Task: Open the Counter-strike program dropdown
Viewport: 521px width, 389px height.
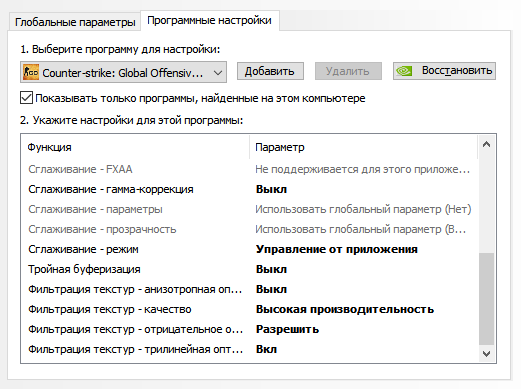Action: (123, 72)
